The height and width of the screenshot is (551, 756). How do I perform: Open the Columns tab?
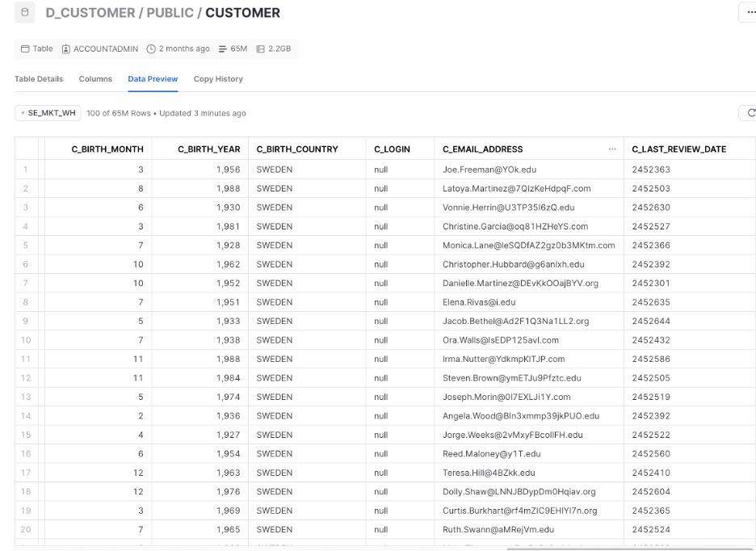click(x=95, y=79)
